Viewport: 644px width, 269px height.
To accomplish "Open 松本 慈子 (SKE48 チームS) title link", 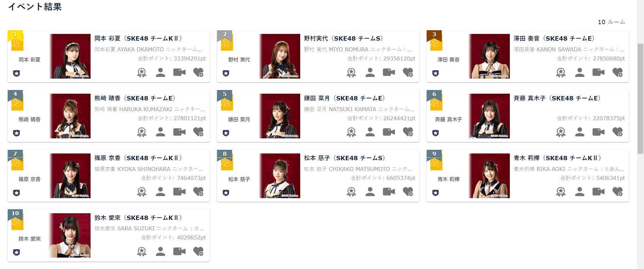I will pyautogui.click(x=344, y=158).
